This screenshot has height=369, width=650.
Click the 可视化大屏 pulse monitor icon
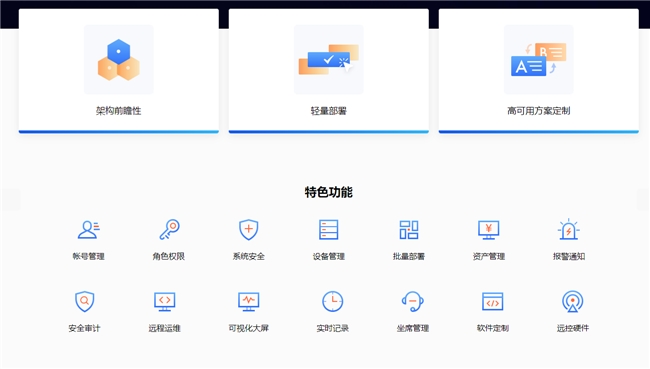coord(249,302)
